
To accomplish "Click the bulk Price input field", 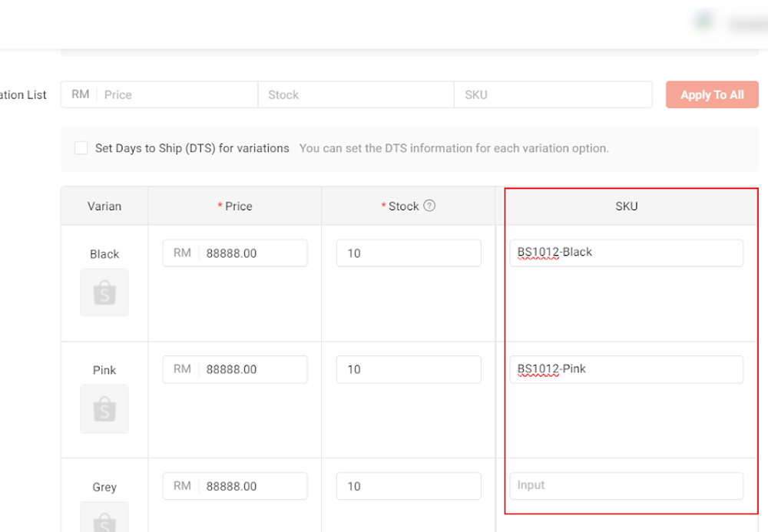I will pos(177,95).
